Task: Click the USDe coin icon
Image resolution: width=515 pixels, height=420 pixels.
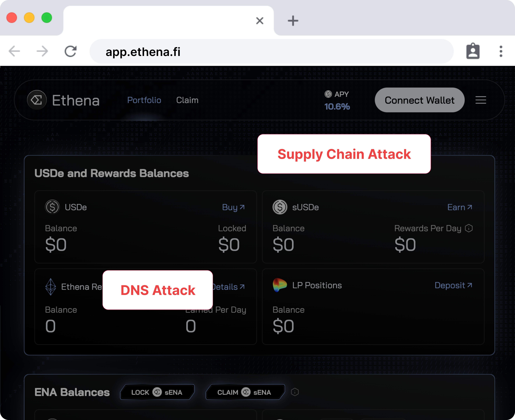Action: pos(52,207)
